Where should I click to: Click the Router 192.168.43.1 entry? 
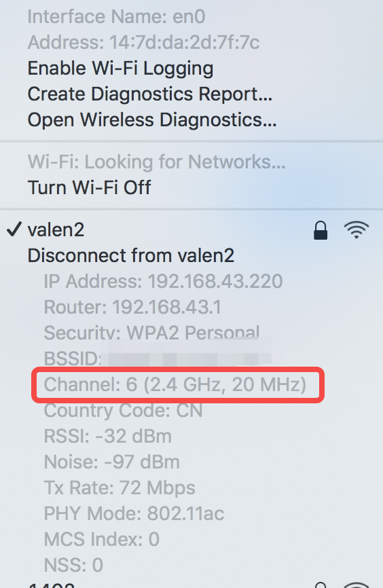click(132, 307)
